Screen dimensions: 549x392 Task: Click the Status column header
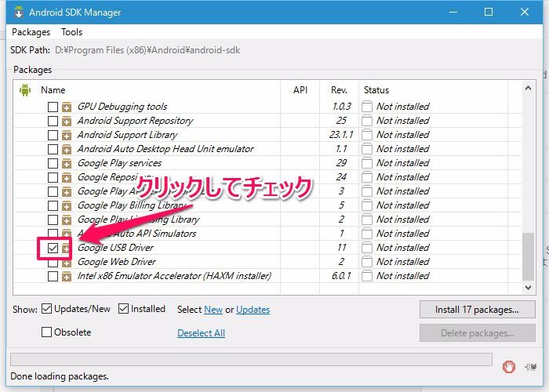(x=376, y=90)
